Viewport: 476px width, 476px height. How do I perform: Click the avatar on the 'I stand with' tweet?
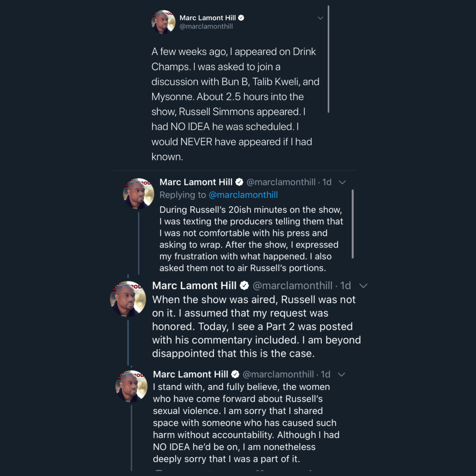(131, 386)
